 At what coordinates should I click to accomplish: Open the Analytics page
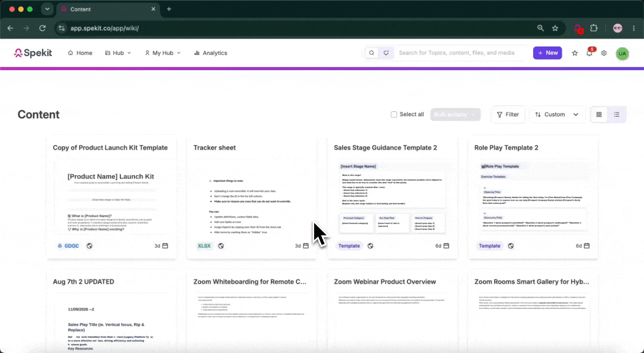[211, 53]
